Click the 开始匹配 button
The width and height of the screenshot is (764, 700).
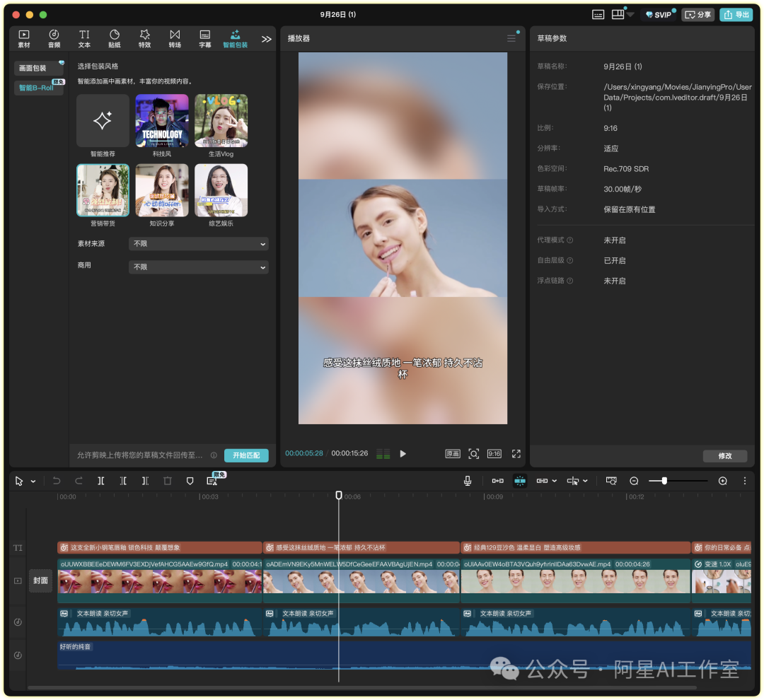pos(246,455)
